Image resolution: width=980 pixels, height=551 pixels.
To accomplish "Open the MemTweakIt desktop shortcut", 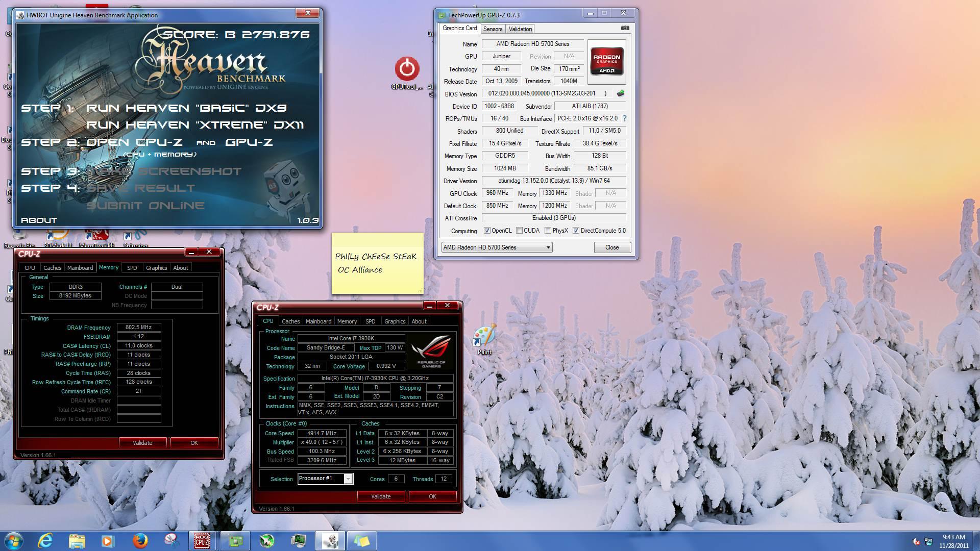I will click(96, 239).
